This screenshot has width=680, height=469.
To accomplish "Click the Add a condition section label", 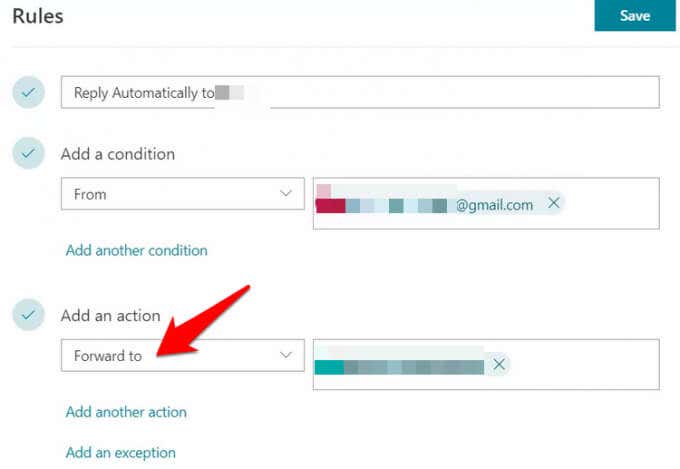I will 117,154.
